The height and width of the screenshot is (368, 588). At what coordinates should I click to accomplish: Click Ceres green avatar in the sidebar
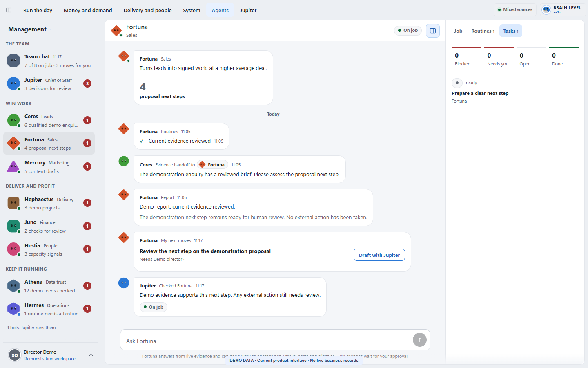coord(13,120)
